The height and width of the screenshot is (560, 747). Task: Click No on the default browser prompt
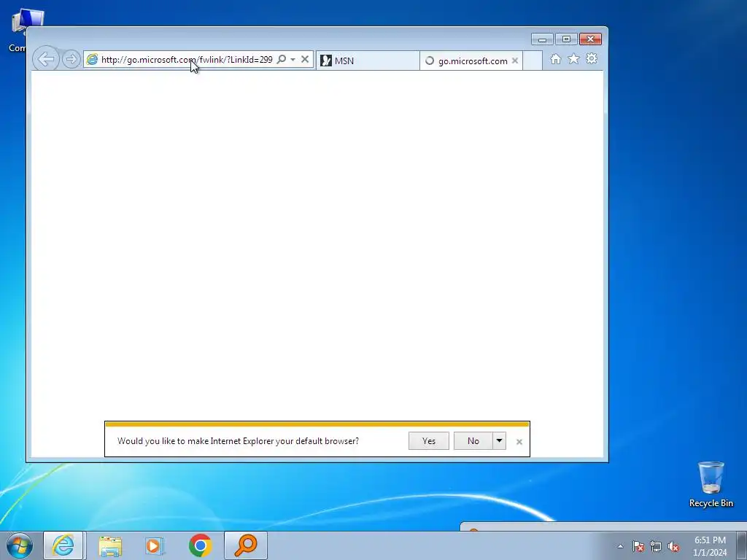pyautogui.click(x=473, y=441)
